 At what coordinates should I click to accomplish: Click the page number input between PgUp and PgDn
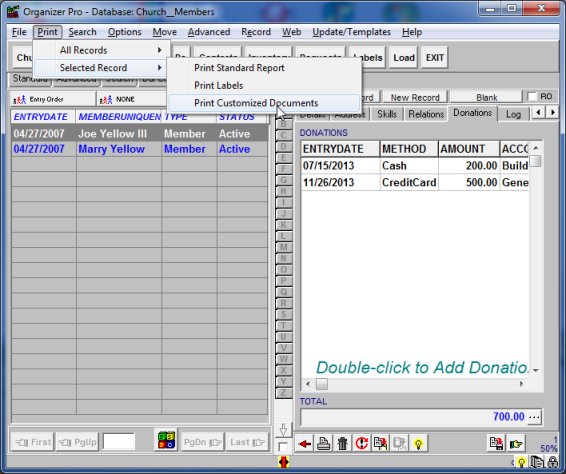[x=119, y=442]
